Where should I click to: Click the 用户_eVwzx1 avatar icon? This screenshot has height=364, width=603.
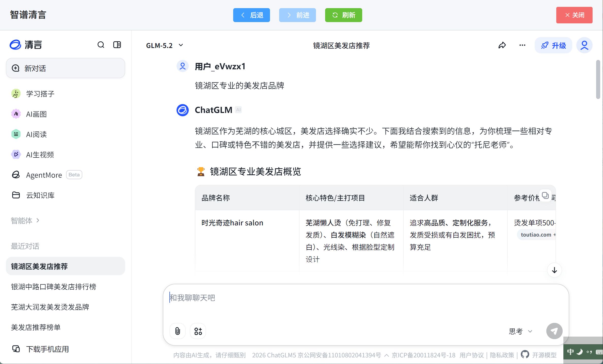click(x=182, y=67)
